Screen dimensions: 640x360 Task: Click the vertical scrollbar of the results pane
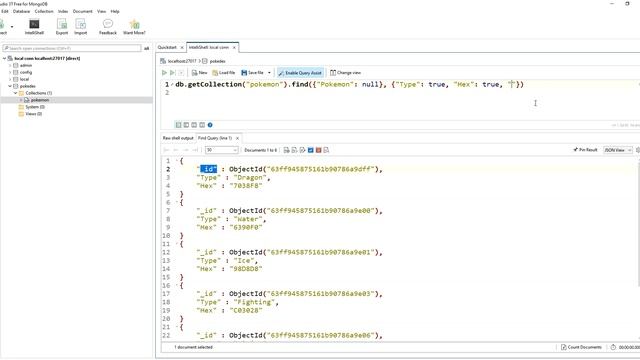pos(638,223)
